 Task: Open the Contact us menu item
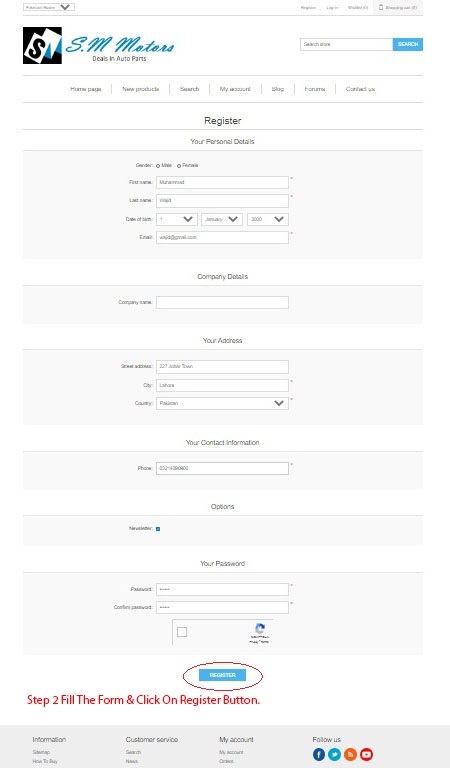pyautogui.click(x=360, y=89)
